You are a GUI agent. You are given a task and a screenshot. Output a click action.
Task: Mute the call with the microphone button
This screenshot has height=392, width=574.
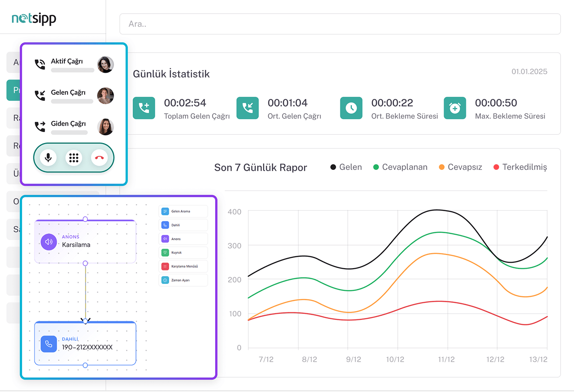click(48, 158)
